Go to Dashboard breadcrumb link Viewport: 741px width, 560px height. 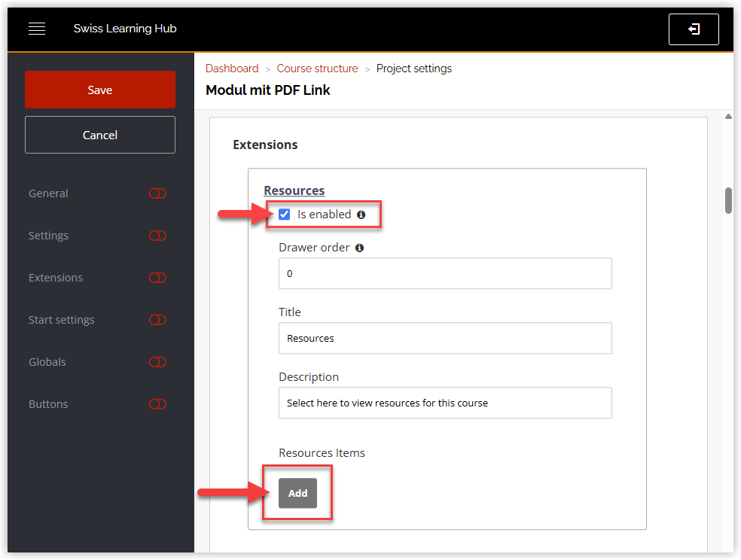[x=232, y=68]
